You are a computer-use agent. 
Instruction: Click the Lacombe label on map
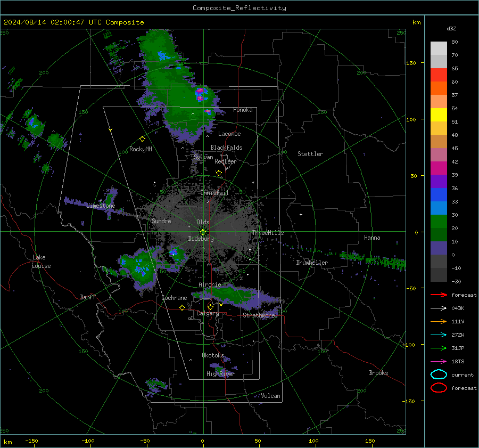tap(229, 134)
